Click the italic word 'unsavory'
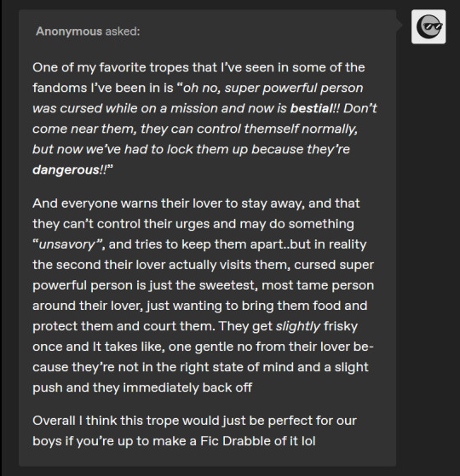This screenshot has width=460, height=476. point(67,244)
